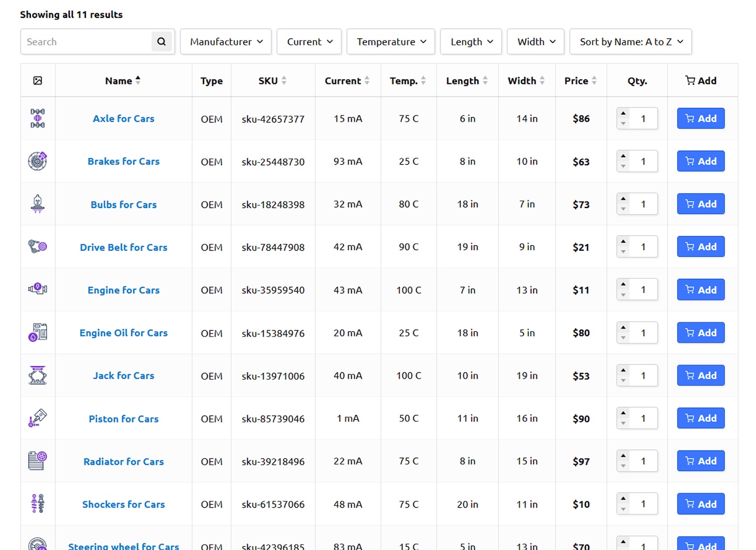The image size is (756, 550).
Task: Click the Engine Oil product icon
Action: pos(38,333)
